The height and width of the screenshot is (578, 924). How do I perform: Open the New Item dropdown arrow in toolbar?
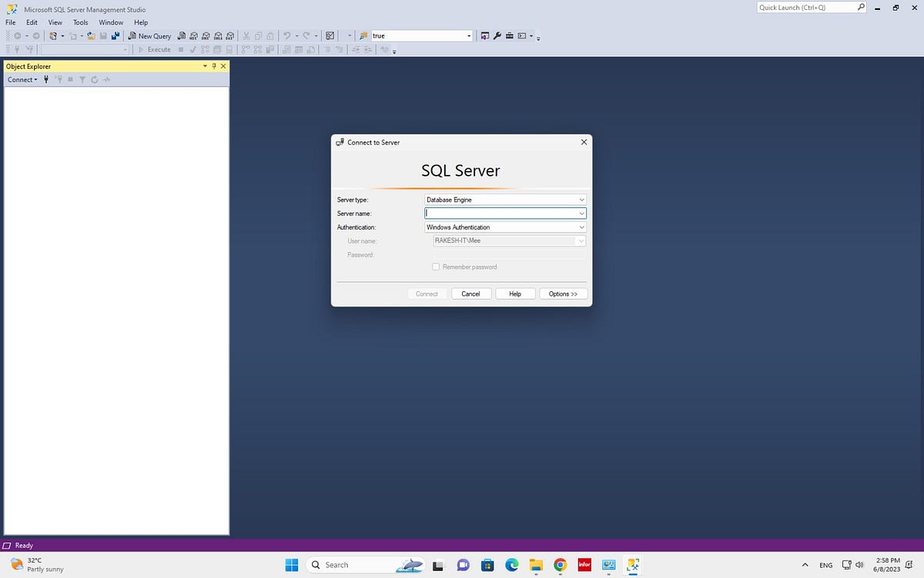point(82,35)
